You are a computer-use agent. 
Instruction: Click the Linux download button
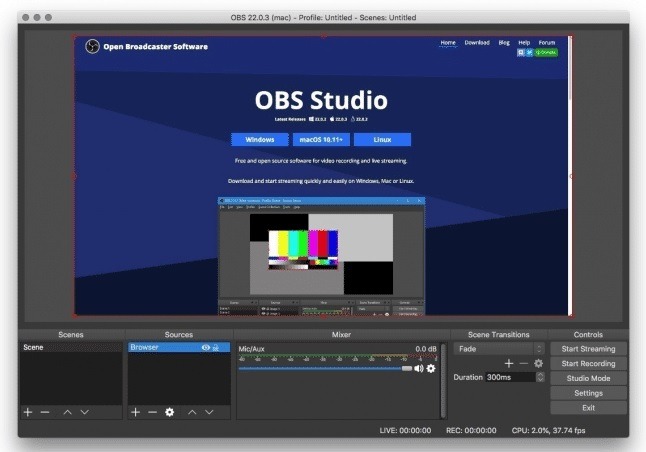[x=382, y=140]
